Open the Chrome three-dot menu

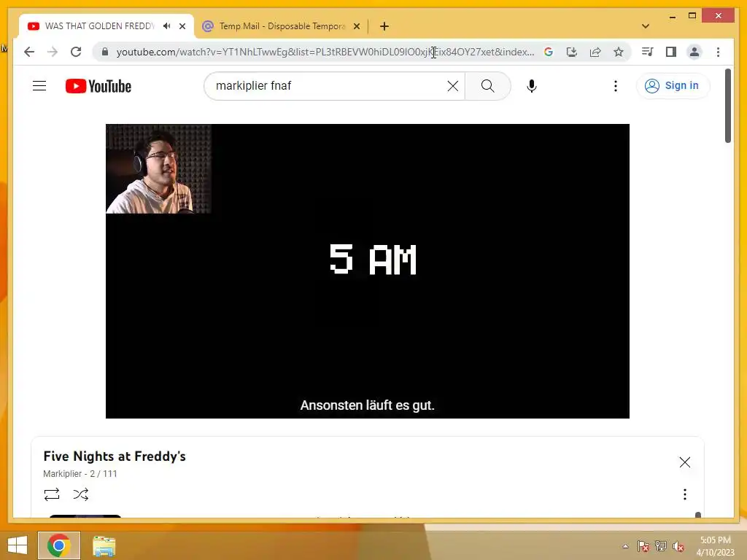(x=718, y=52)
